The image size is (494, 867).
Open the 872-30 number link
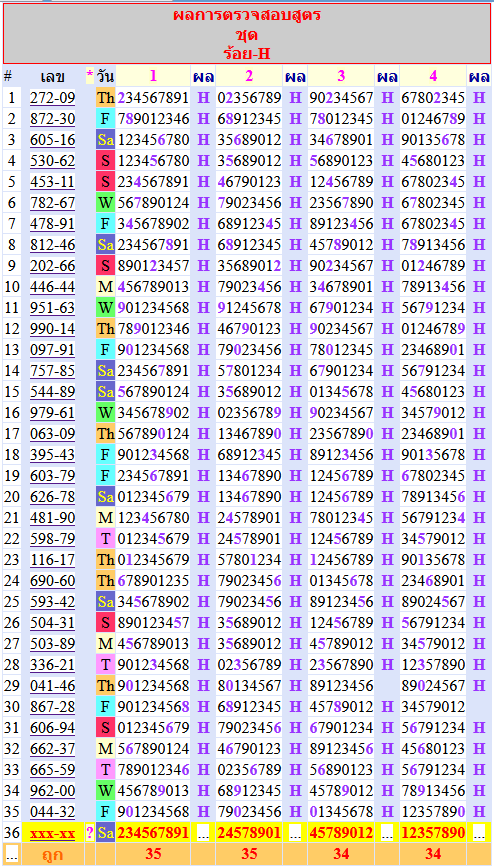53,119
